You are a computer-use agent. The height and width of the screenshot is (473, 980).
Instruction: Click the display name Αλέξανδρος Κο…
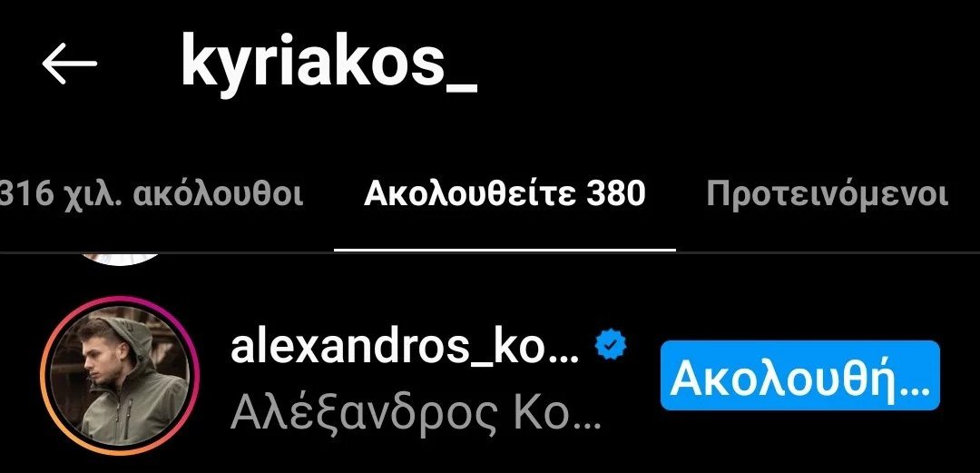click(x=416, y=413)
